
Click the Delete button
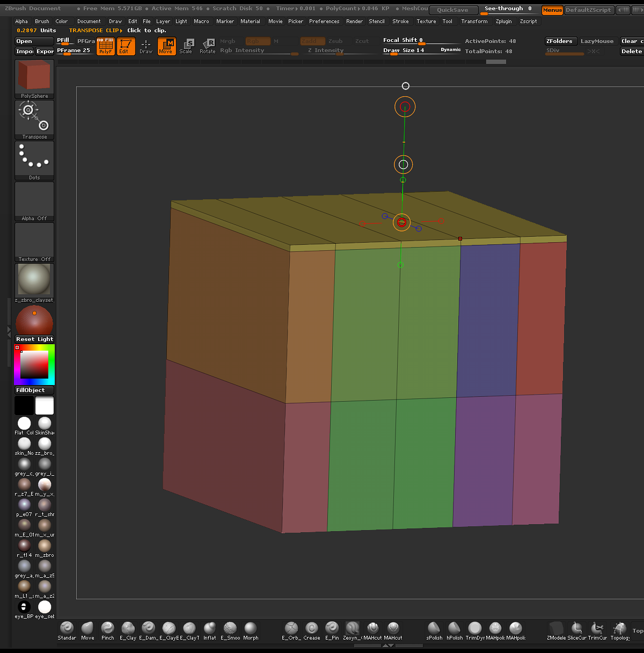[x=632, y=52]
